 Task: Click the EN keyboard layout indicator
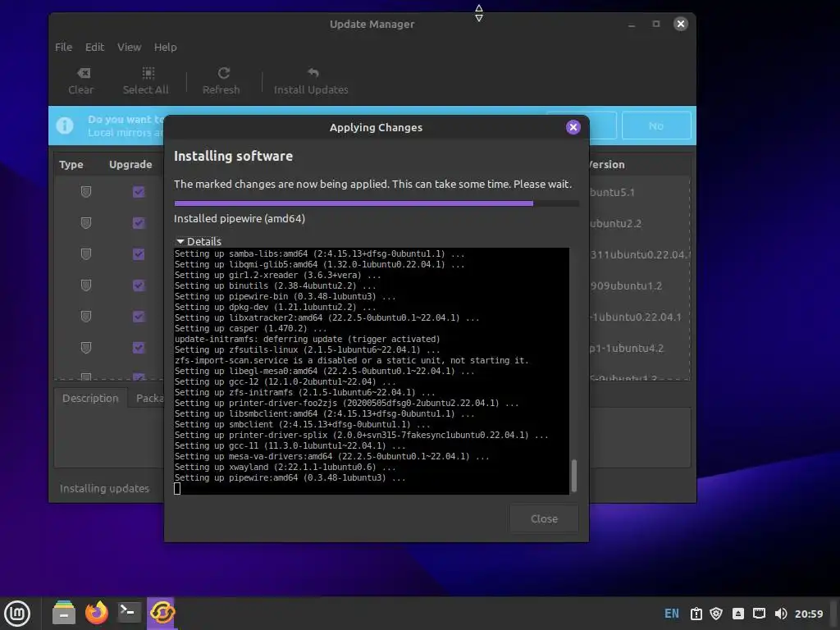671,614
